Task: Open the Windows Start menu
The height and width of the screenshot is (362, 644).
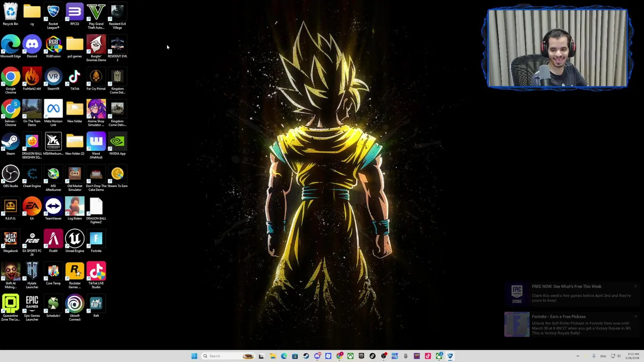Action: point(194,356)
